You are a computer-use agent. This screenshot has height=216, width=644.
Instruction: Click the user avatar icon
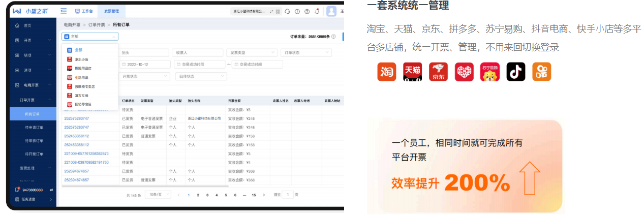[x=332, y=11]
